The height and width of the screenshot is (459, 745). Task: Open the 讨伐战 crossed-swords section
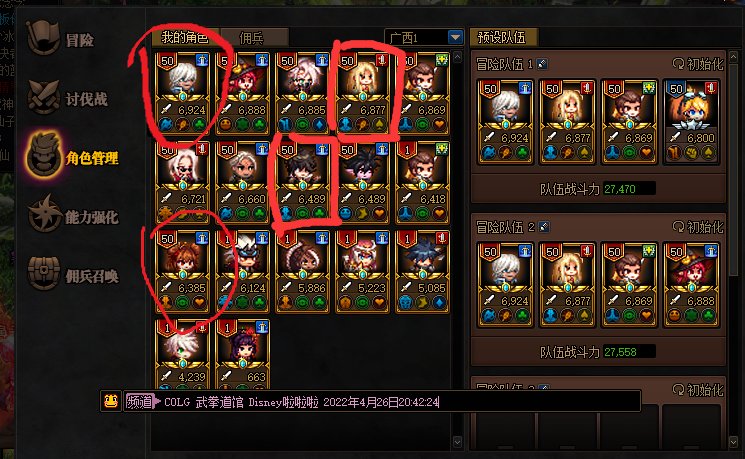coord(67,98)
